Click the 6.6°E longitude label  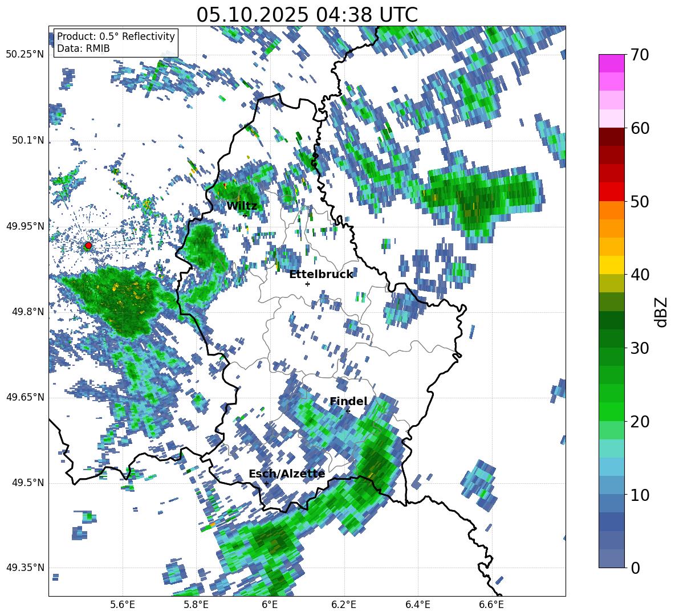pos(491,605)
